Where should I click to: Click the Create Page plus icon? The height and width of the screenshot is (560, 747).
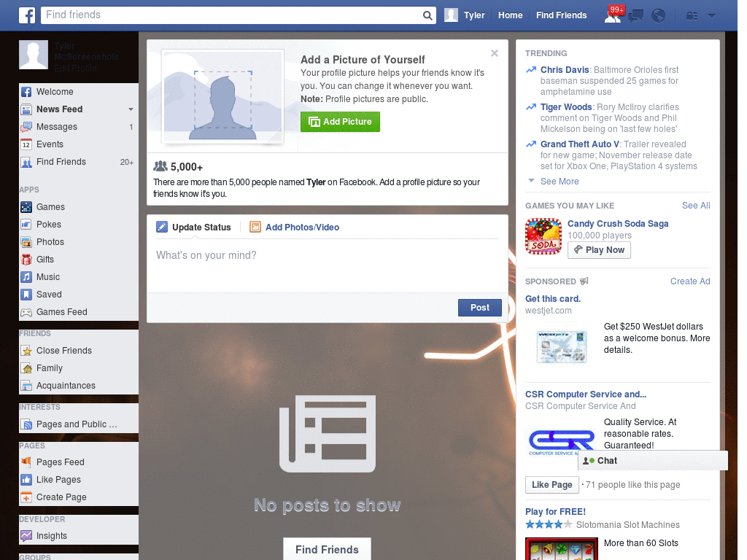(x=26, y=497)
